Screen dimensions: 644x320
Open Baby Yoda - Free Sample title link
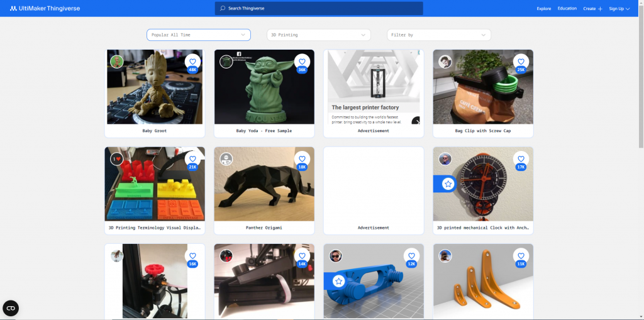click(264, 131)
